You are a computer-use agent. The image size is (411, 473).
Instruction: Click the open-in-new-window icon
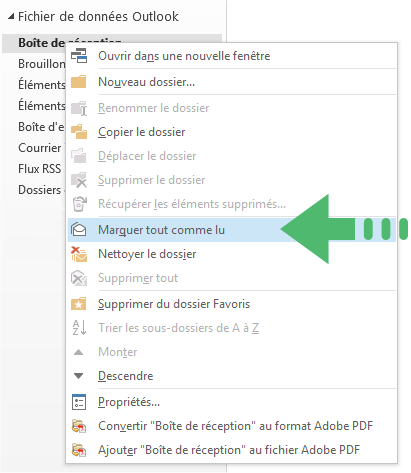(x=79, y=56)
